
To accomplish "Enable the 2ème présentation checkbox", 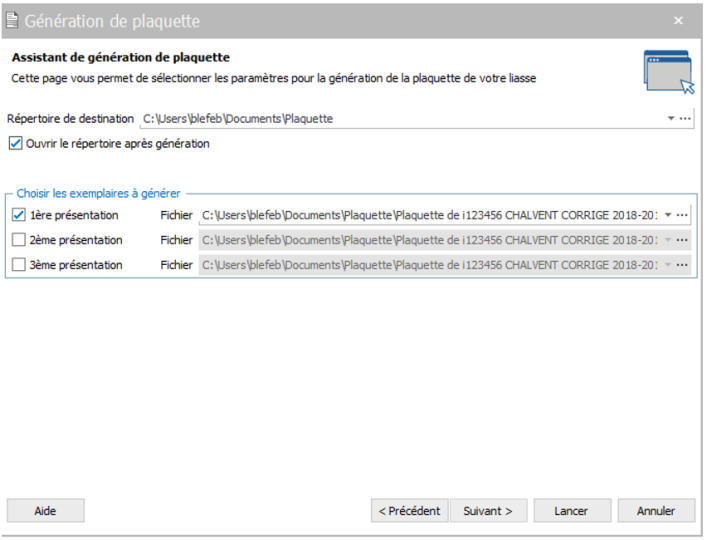I will [x=18, y=240].
